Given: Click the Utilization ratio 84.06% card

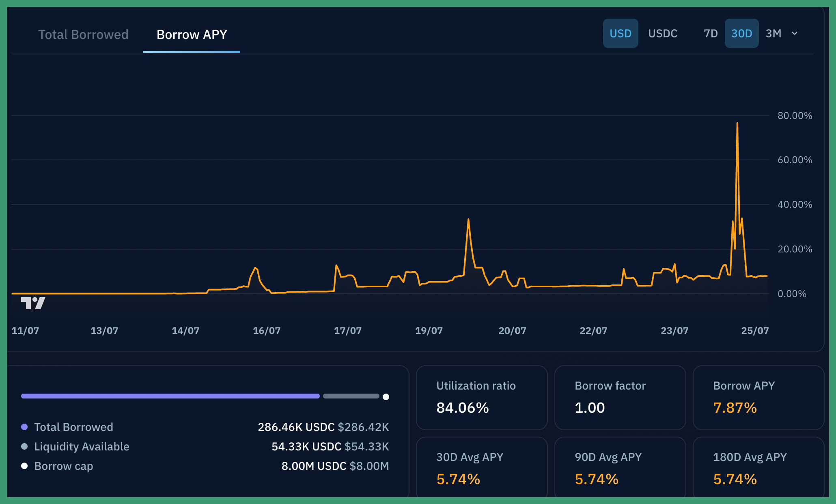Looking at the screenshot, I should tap(481, 397).
